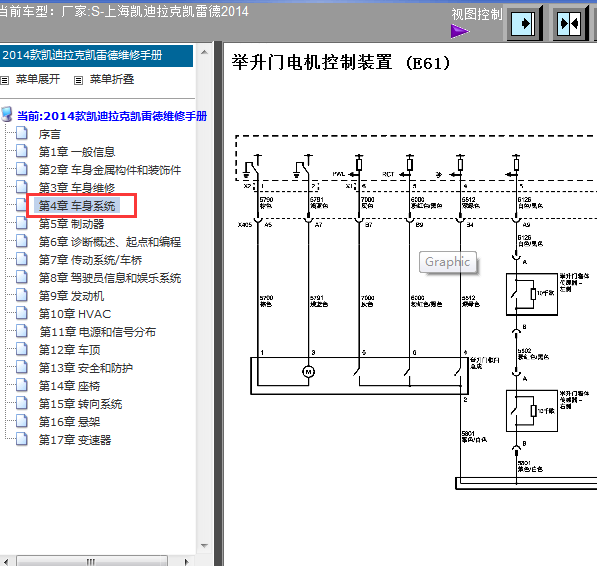Click the page icon next to 第7章 传动系统/车桥
Screen dimensions: 597x566
tap(22, 259)
